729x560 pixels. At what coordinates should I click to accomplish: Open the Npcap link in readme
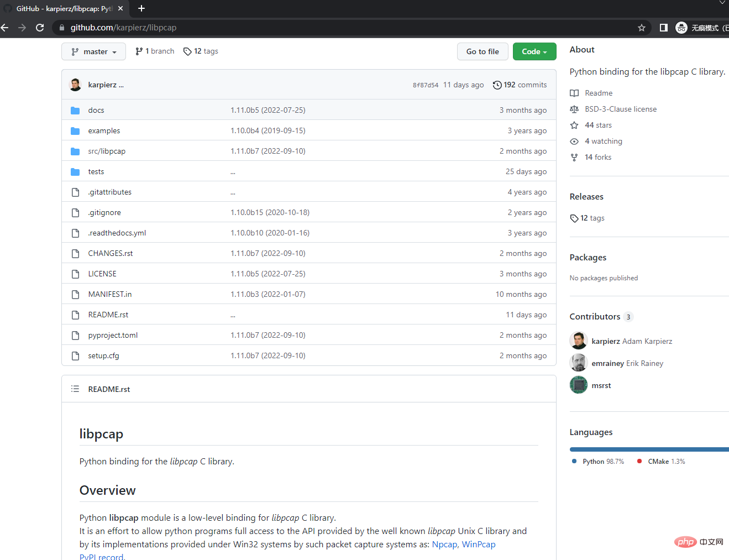pos(444,545)
